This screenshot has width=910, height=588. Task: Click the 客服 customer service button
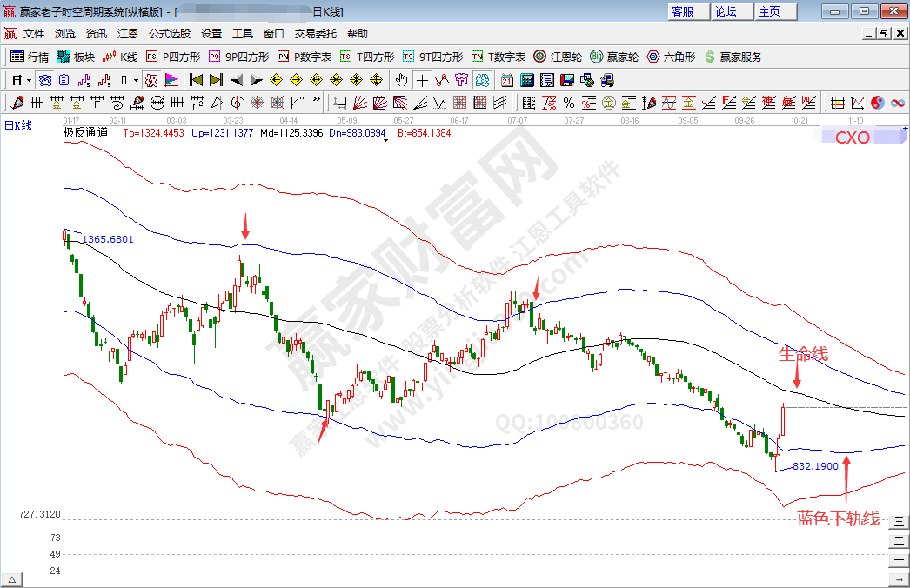point(683,11)
